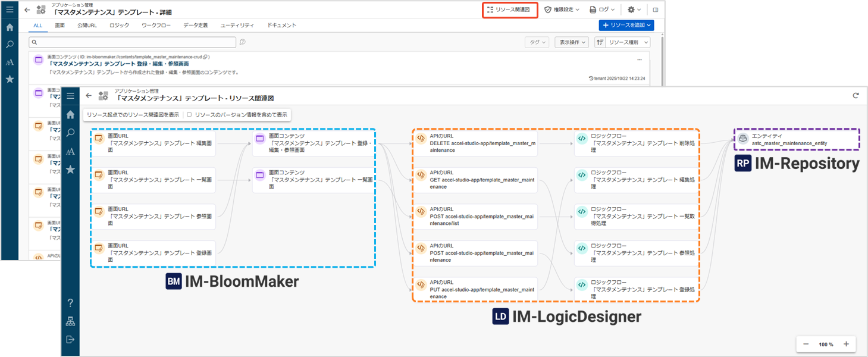Reload the resource relation diagram
The image size is (868, 357).
point(856,95)
